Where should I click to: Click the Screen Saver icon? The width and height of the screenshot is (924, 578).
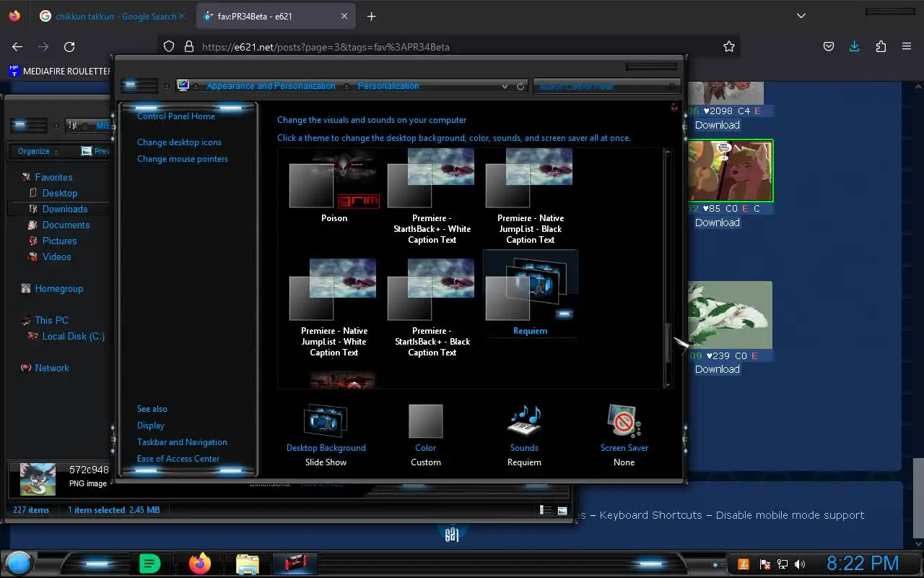pos(624,421)
